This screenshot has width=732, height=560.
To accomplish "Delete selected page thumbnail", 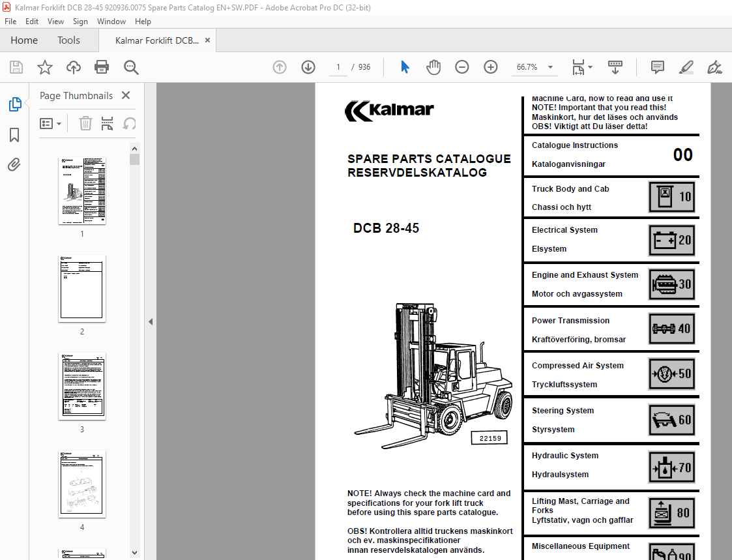I will [x=85, y=123].
